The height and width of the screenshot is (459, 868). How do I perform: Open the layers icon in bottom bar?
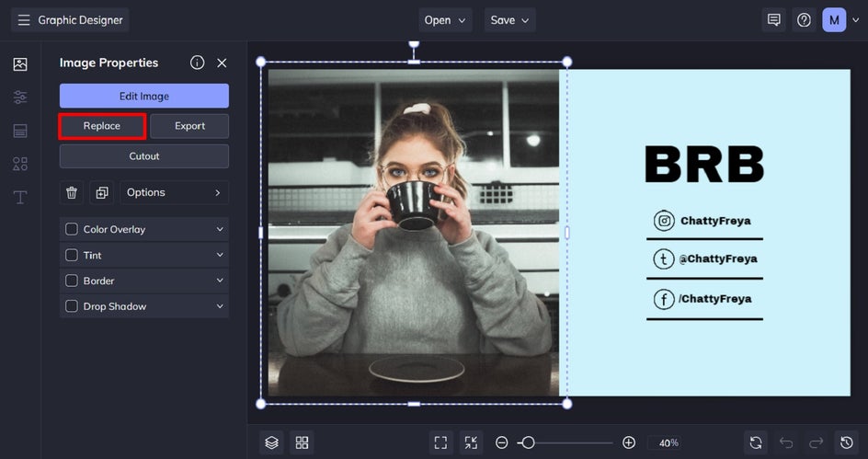point(271,442)
